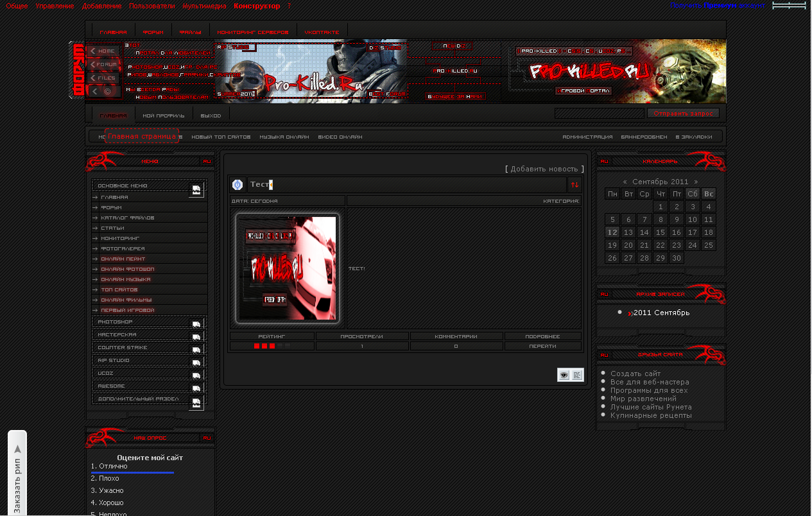Expand the uCoz menu section
The height and width of the screenshot is (516, 812).
click(196, 374)
